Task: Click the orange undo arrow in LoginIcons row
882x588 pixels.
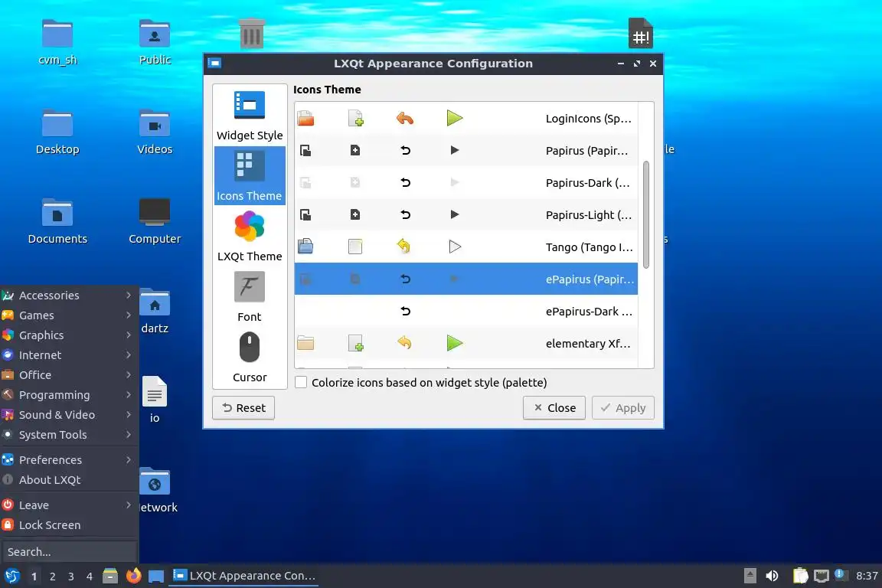Action: coord(405,118)
